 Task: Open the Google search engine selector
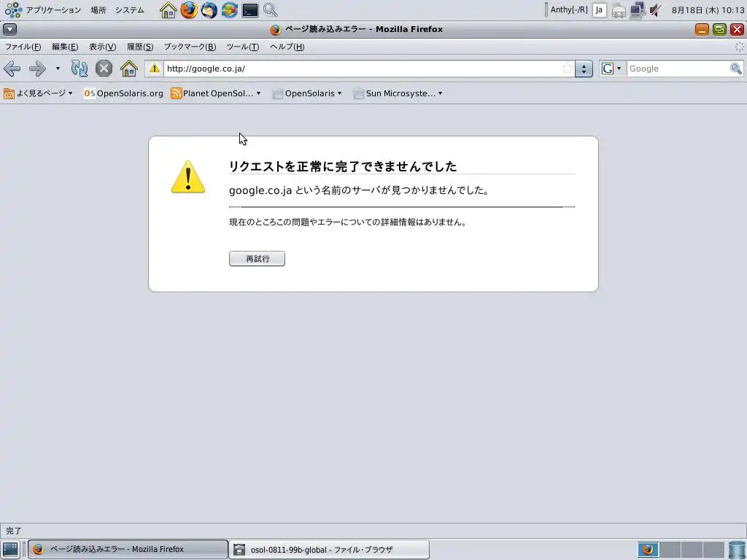click(612, 69)
